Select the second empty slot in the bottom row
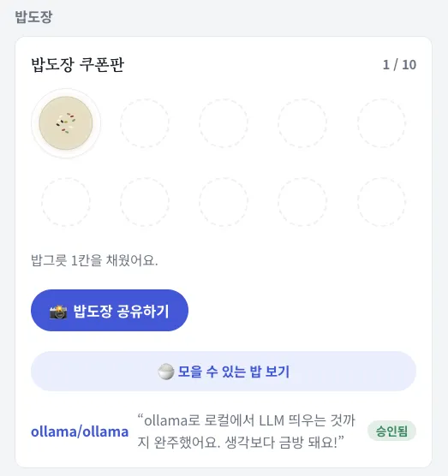Image resolution: width=448 pixels, height=476 pixels. click(x=145, y=202)
